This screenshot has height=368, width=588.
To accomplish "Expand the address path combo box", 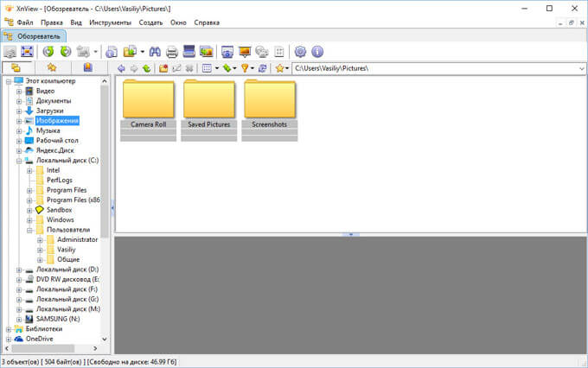I will coord(580,67).
